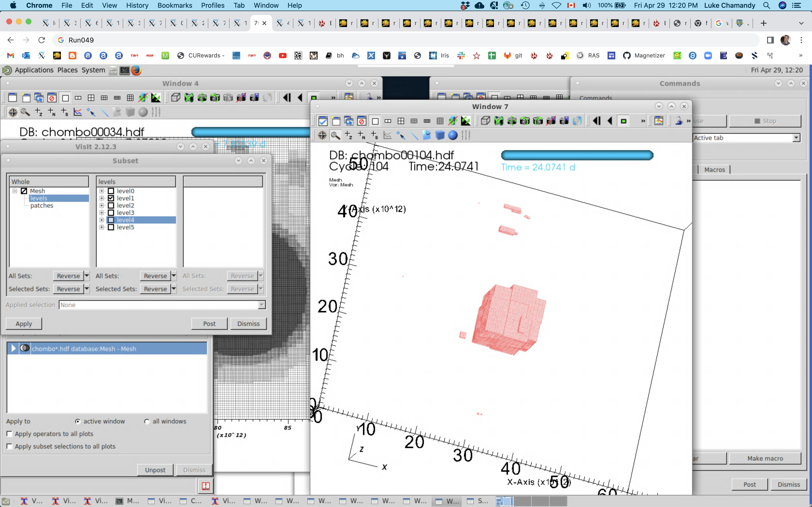Open the Places menu
This screenshot has width=812, height=507.
click(x=67, y=70)
